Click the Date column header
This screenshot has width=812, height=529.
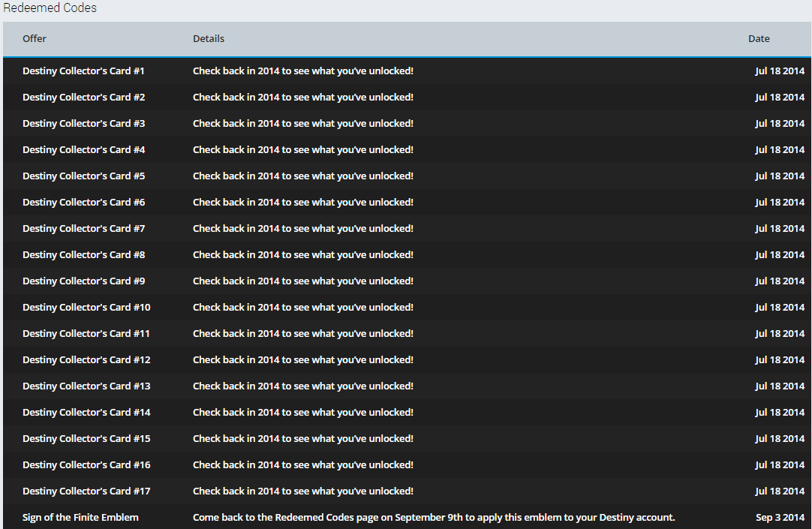click(759, 39)
